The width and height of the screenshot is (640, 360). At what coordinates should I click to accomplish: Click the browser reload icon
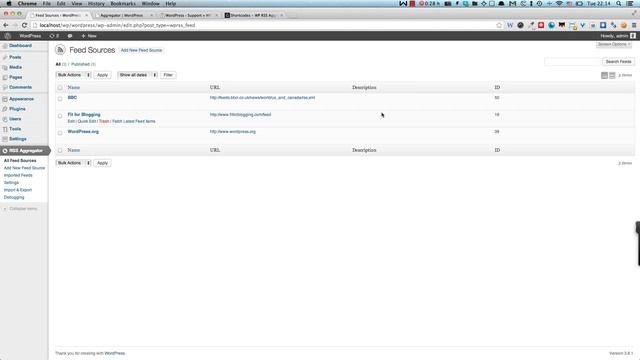pyautogui.click(x=24, y=25)
